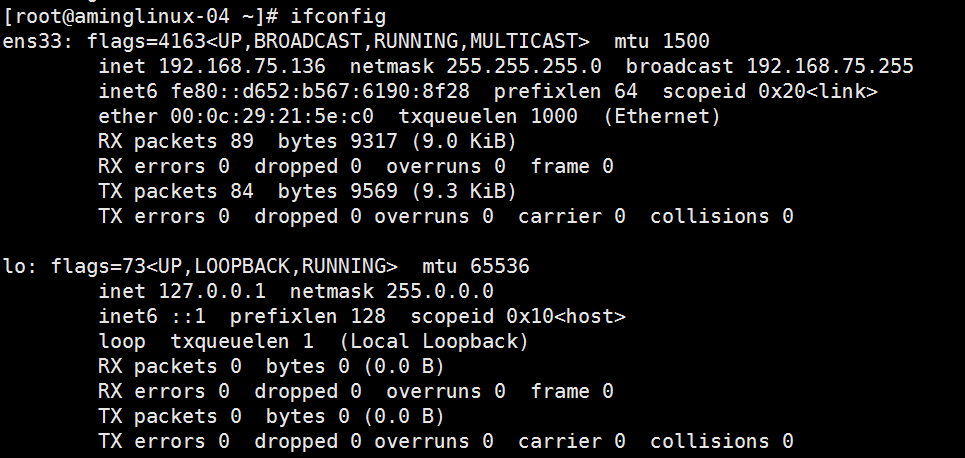Click the (Local Loopback) label
This screenshot has width=965, height=458.
pyautogui.click(x=433, y=341)
